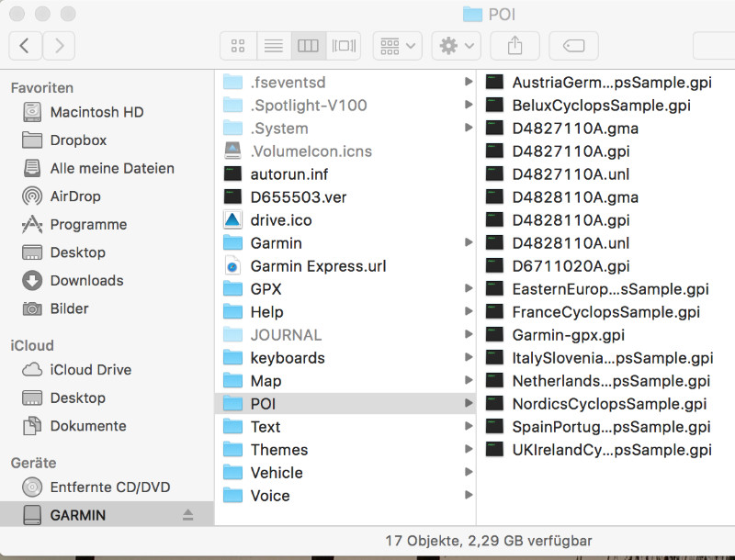Open the arrange-by dropdown
This screenshot has width=735, height=560.
(x=398, y=45)
